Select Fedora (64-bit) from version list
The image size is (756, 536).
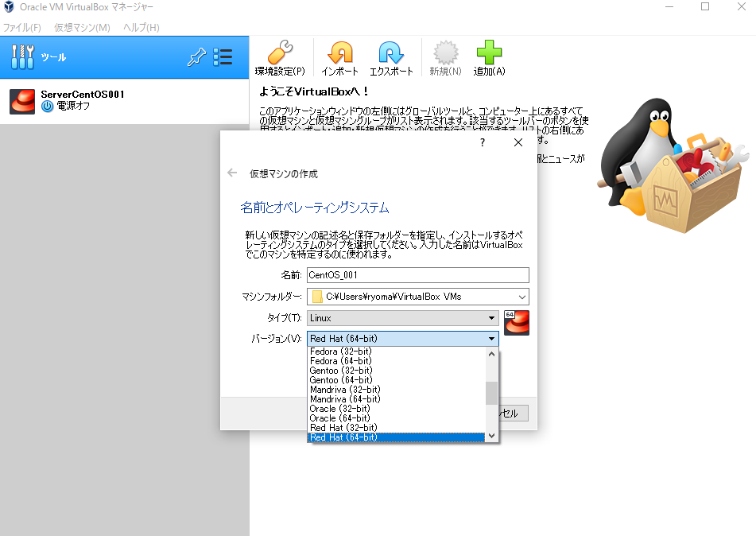click(397, 361)
